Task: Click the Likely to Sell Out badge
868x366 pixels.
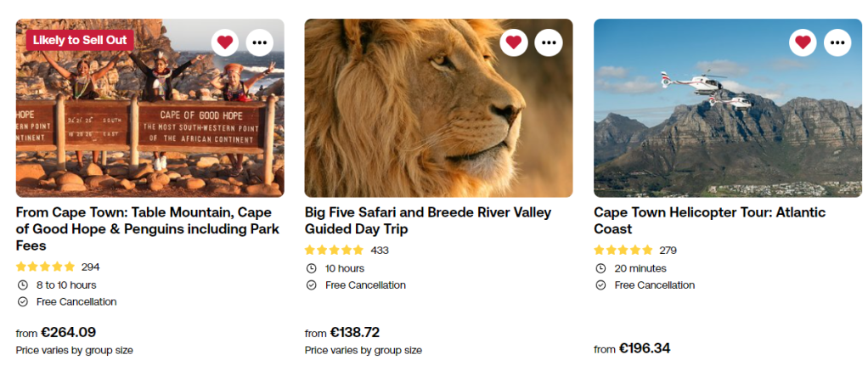Action: (77, 40)
